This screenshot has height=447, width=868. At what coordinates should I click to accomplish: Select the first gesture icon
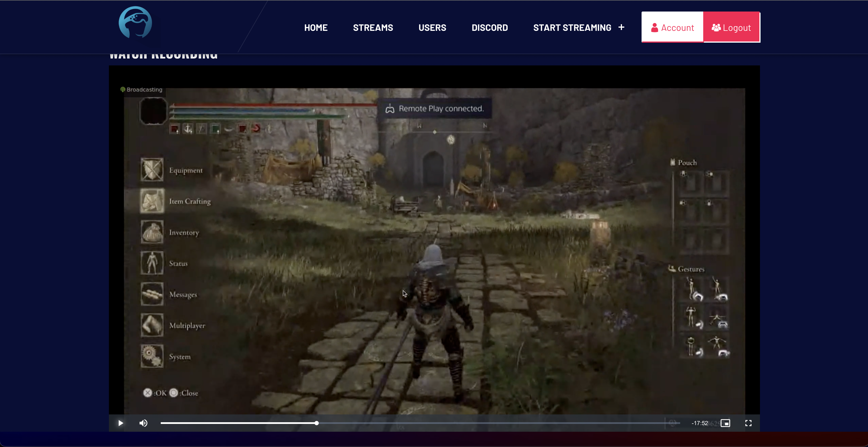pyautogui.click(x=693, y=288)
